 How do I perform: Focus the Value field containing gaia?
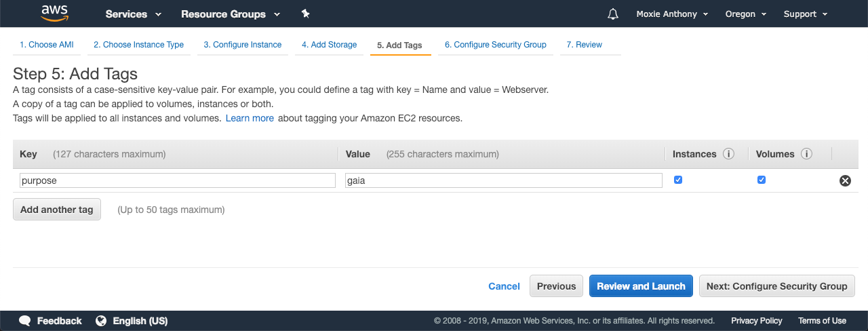pos(504,180)
